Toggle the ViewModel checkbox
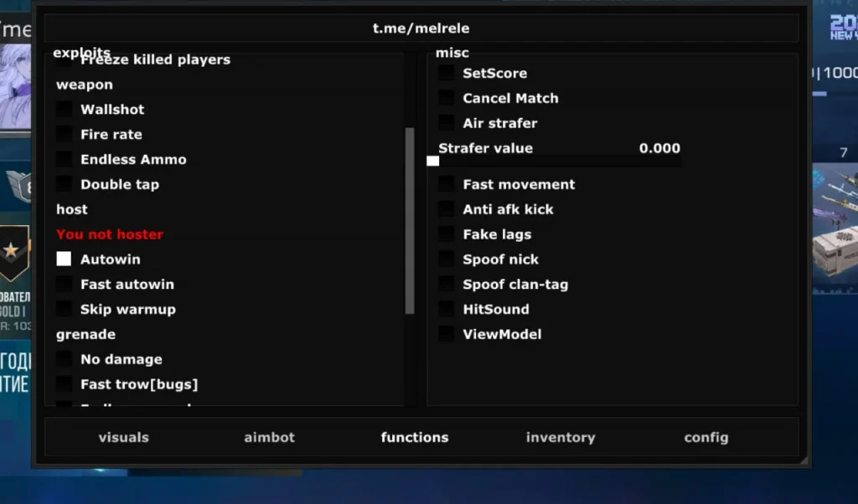858x504 pixels. coord(447,335)
